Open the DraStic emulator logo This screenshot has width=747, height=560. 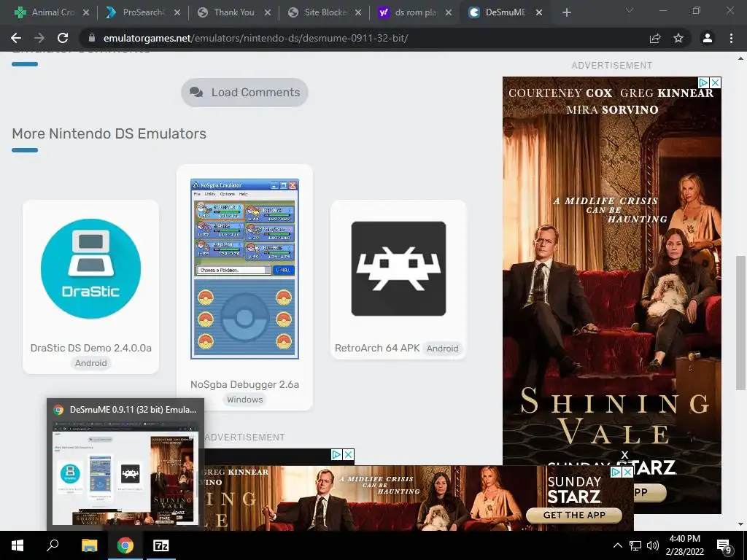(91, 268)
